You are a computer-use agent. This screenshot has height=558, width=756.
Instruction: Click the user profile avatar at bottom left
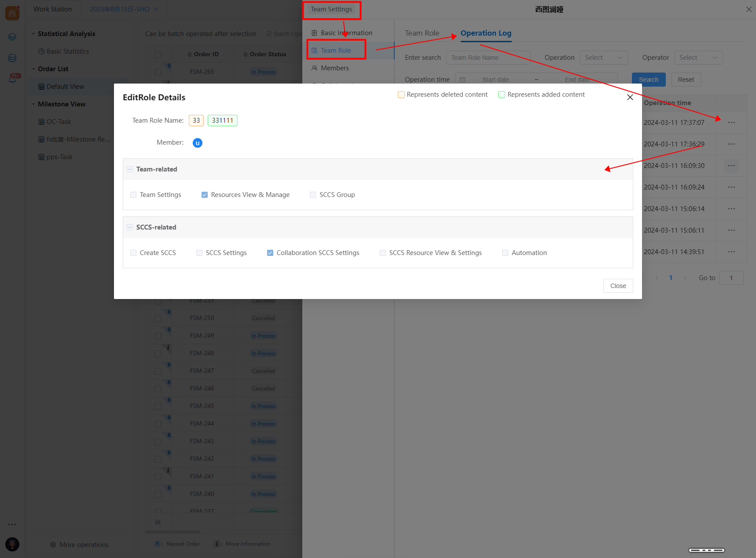(x=12, y=544)
